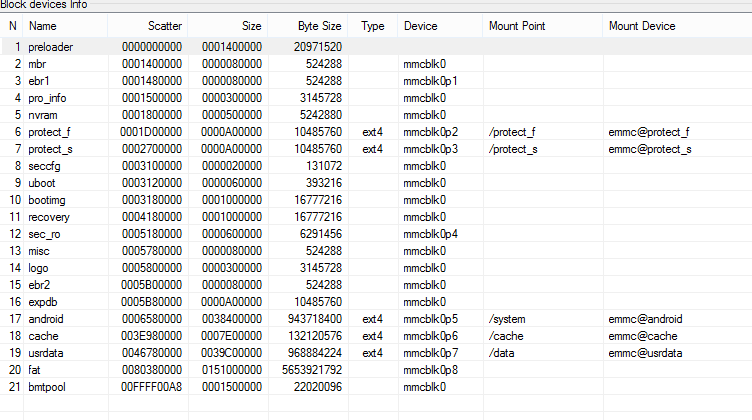Select the usrdata partition row
This screenshot has height=420, width=752.
(376, 353)
